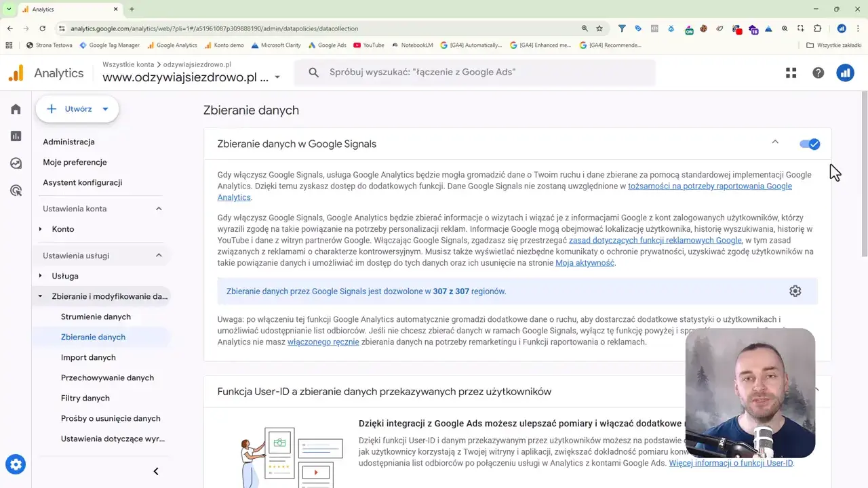Select Administracja in the sidebar
868x488 pixels.
pyautogui.click(x=68, y=142)
